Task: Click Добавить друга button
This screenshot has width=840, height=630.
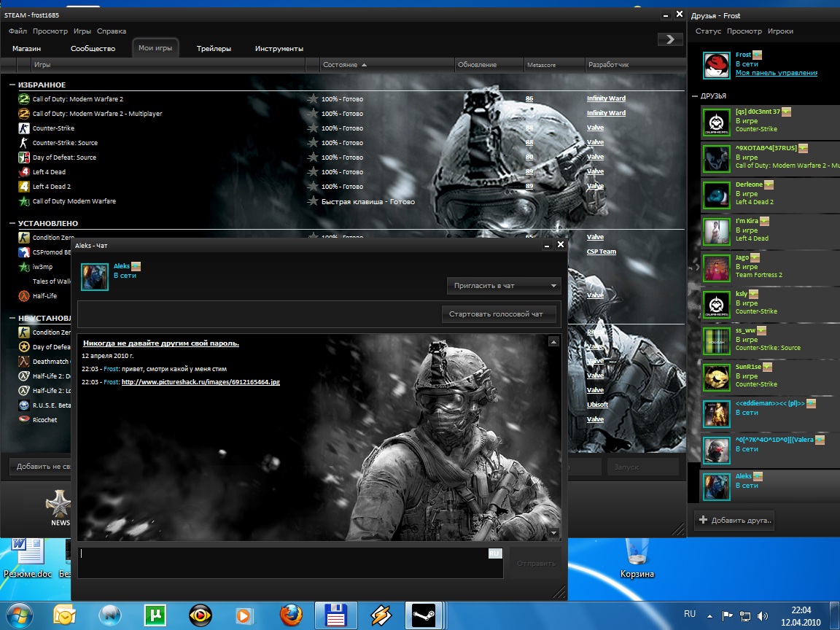Action: (x=734, y=520)
